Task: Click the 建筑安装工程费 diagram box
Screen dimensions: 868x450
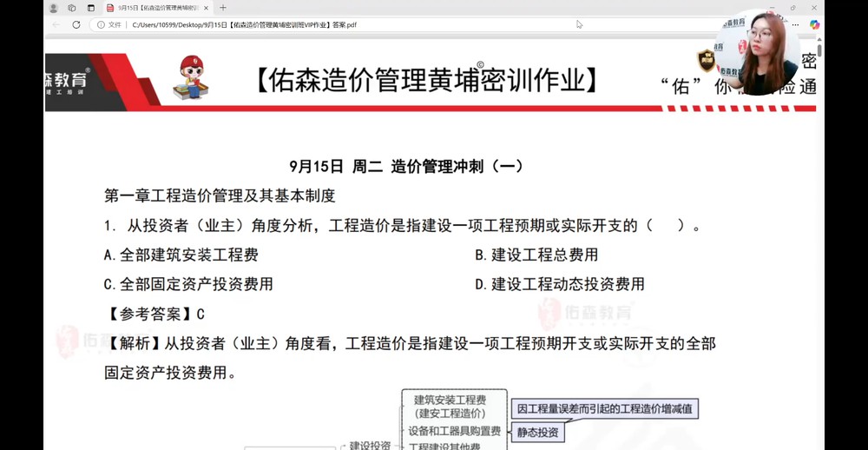Action: (450, 407)
